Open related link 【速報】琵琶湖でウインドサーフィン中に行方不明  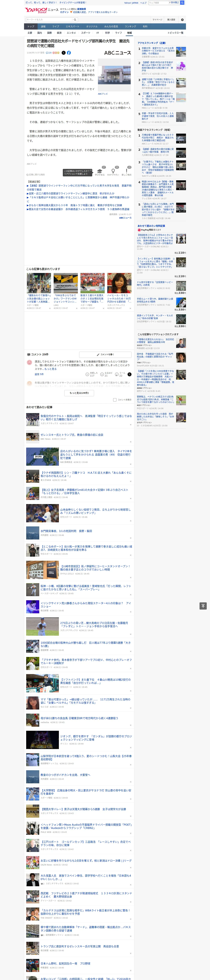point(79,188)
